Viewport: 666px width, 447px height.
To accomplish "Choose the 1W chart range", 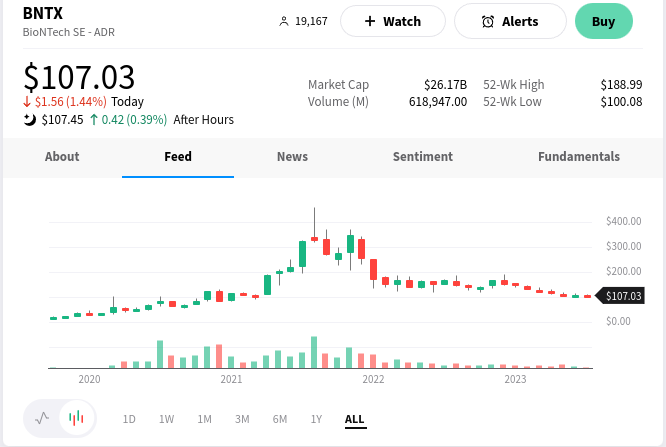I will 166,419.
